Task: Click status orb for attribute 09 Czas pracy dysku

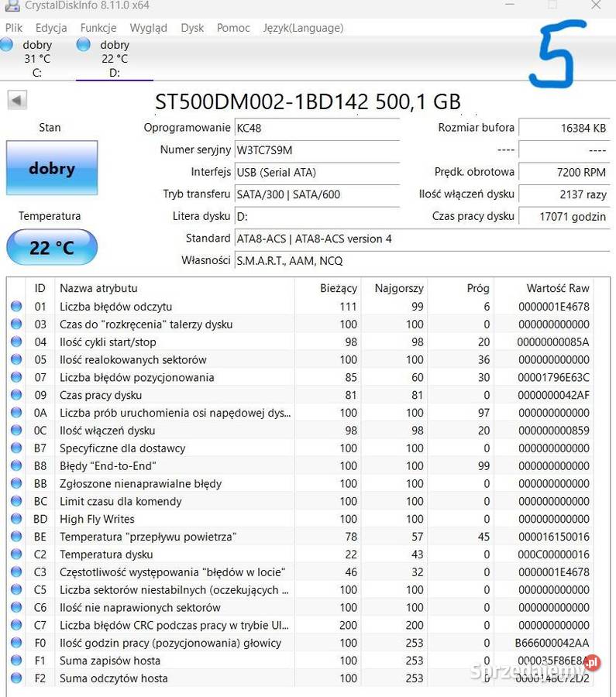Action: point(16,395)
